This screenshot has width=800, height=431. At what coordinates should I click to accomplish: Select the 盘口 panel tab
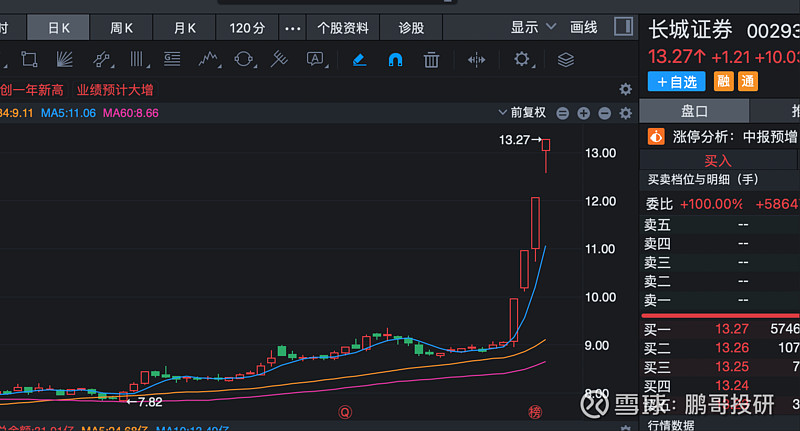[x=694, y=111]
